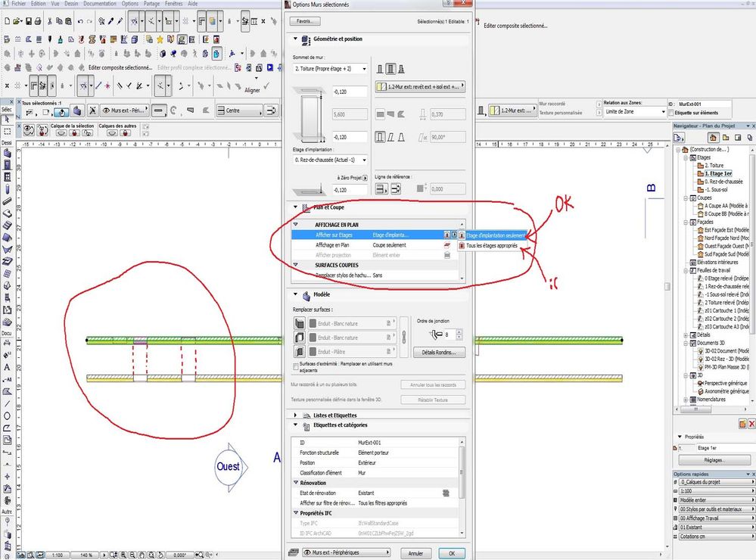This screenshot has width=756, height=560.
Task: Click the junction order stepper value 8
Action: coord(449,334)
